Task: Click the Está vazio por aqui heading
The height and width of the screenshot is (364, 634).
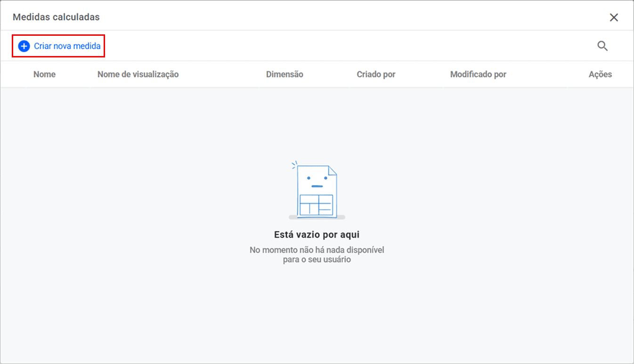Action: pos(317,235)
